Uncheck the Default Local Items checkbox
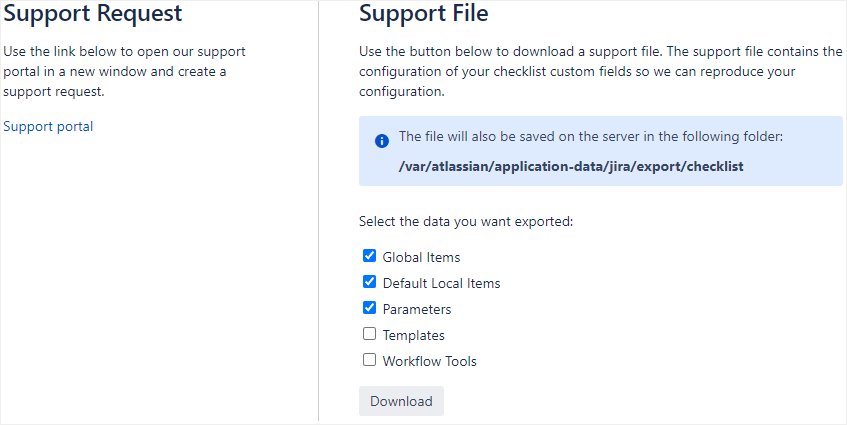Screen dimensions: 847x425 369,282
